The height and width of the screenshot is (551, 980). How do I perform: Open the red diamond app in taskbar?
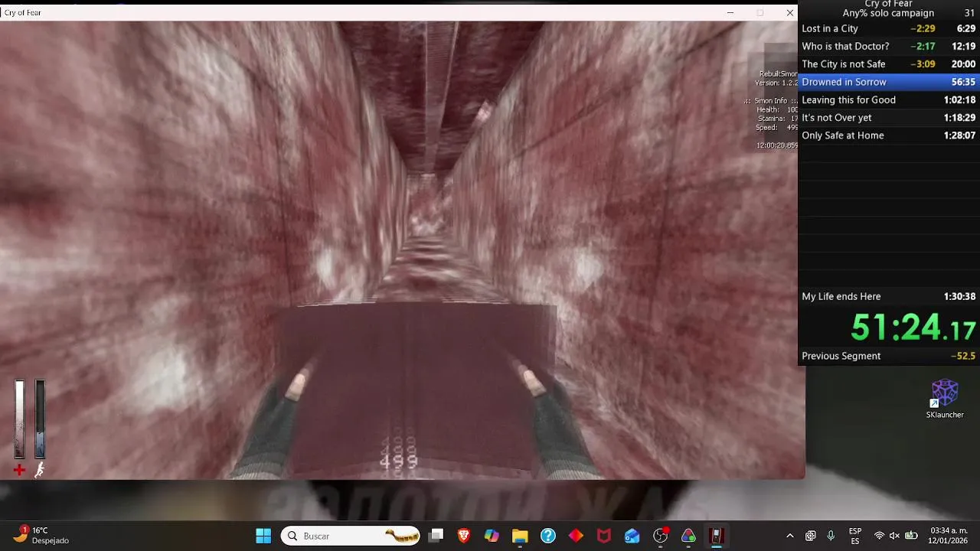coord(576,536)
